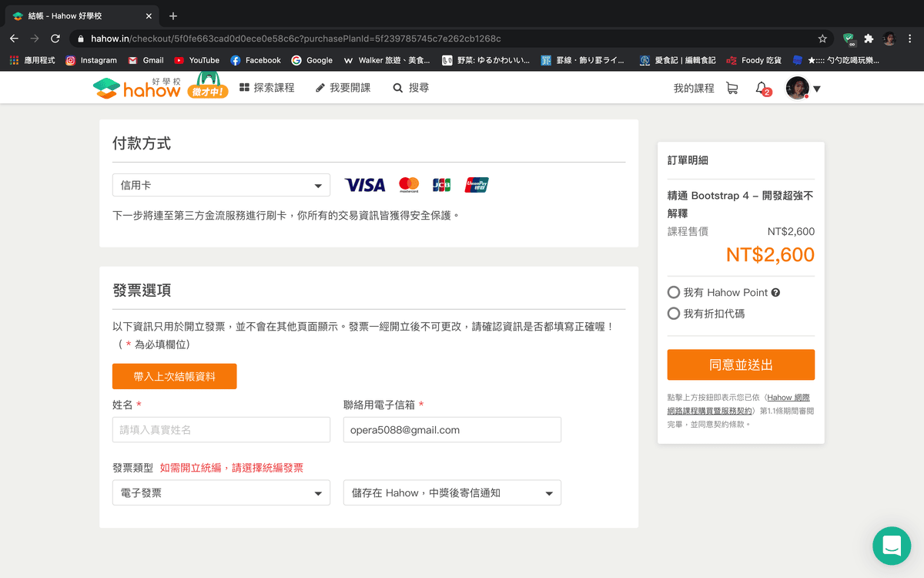The height and width of the screenshot is (578, 924).
Task: Go to 我的課程
Action: [691, 87]
